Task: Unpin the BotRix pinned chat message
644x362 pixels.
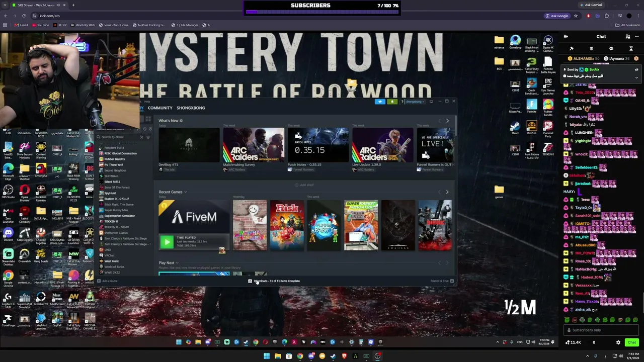Action: [x=636, y=69]
